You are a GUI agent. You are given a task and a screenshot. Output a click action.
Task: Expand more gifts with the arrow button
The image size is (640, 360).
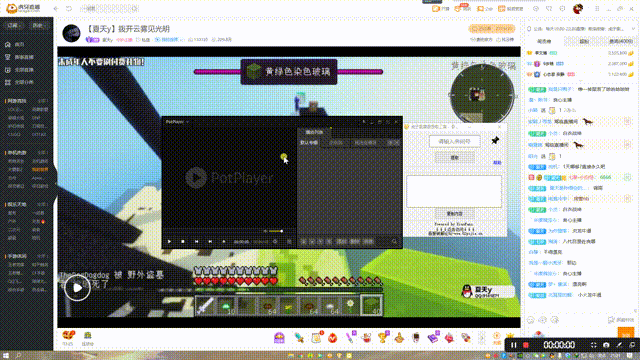click(482, 337)
